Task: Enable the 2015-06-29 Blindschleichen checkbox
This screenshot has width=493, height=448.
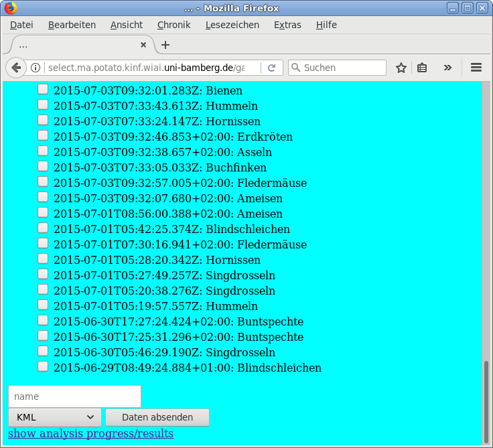Action: click(x=42, y=366)
